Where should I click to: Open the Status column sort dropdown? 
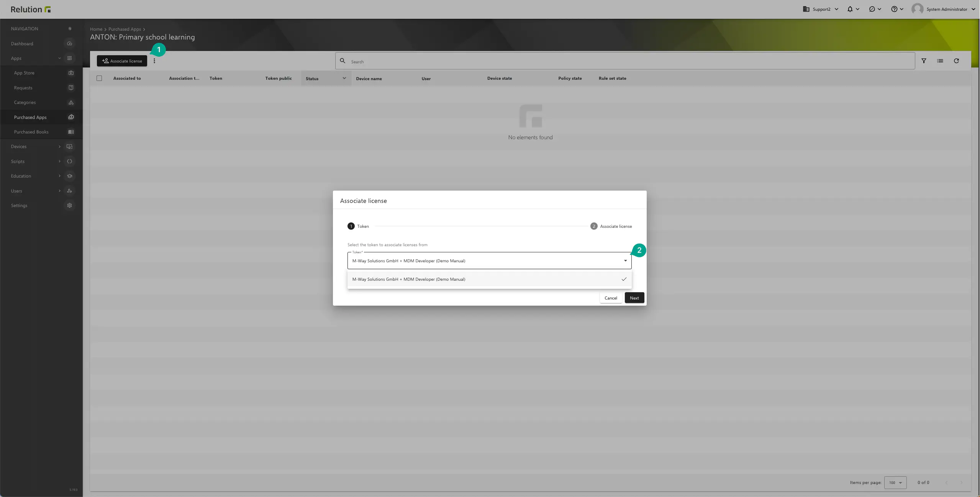[344, 78]
